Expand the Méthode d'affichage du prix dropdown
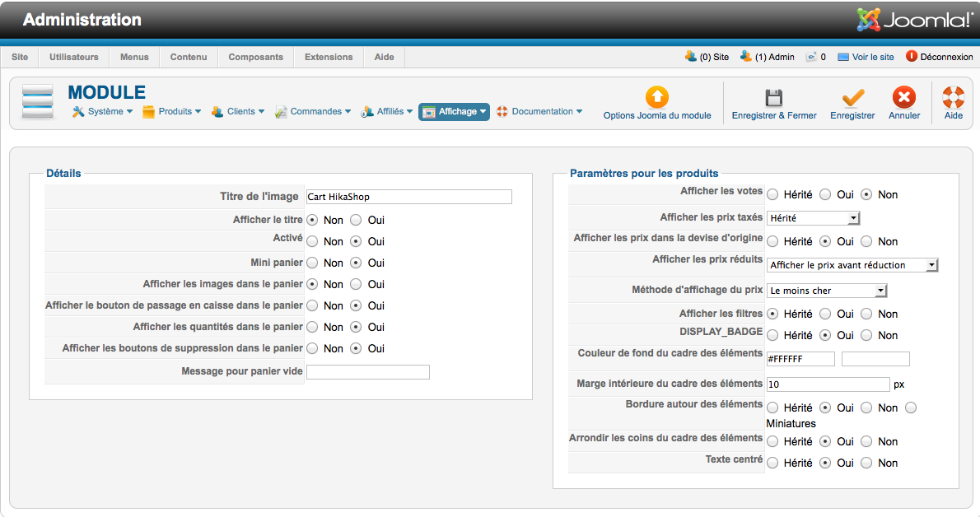This screenshot has height=517, width=980. (x=826, y=291)
